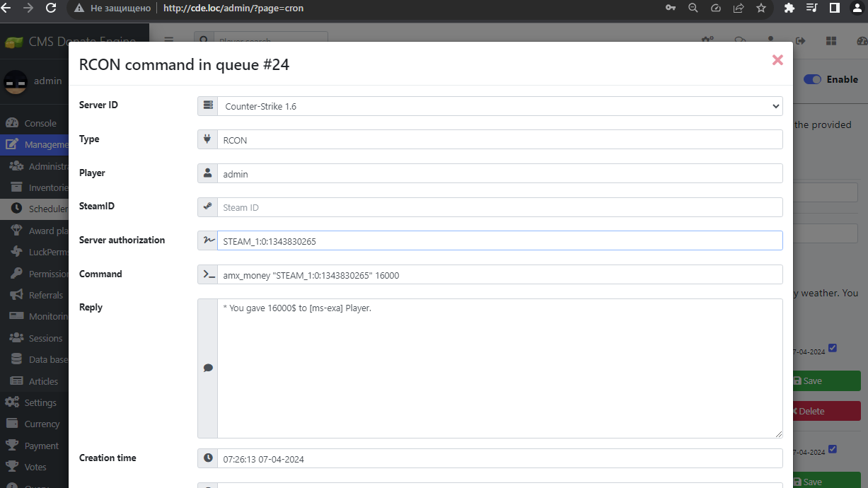The height and width of the screenshot is (488, 868).
Task: Open Console in the sidebar
Action: pyautogui.click(x=40, y=123)
